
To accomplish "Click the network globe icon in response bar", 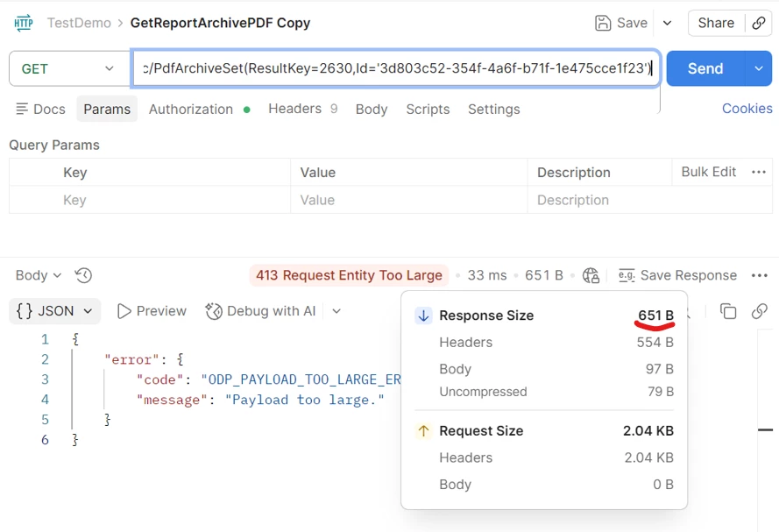I will (591, 275).
